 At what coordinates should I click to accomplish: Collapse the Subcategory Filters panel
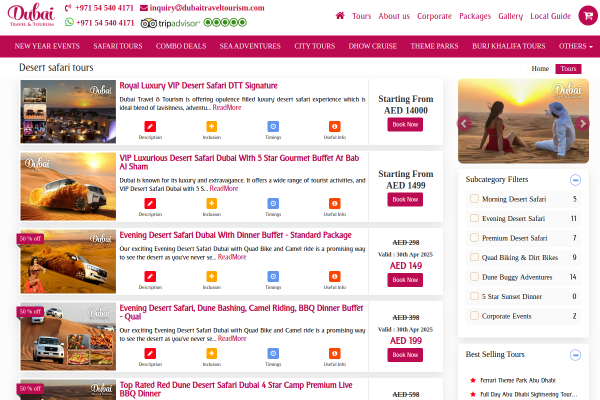coord(575,180)
